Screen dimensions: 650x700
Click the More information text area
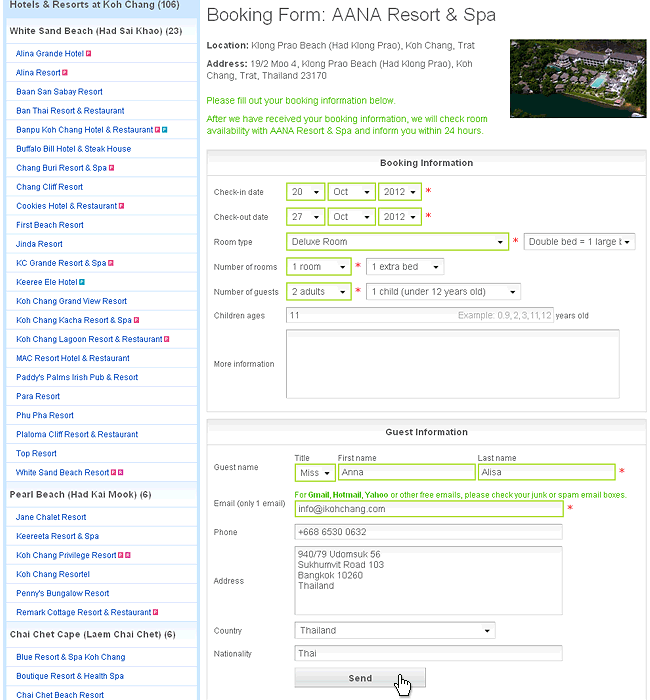point(453,364)
